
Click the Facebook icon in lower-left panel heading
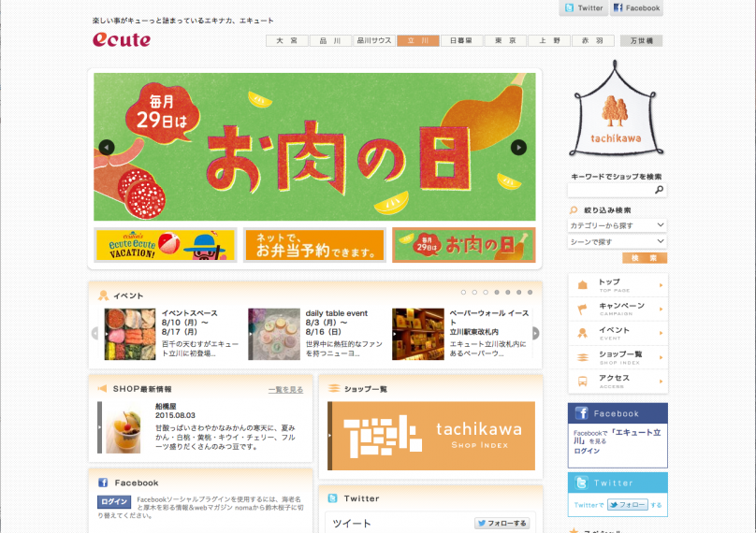click(x=103, y=483)
